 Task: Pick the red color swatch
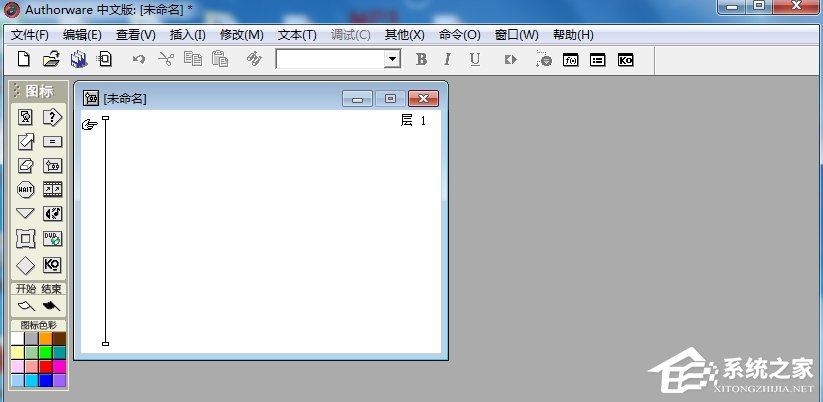click(x=45, y=366)
